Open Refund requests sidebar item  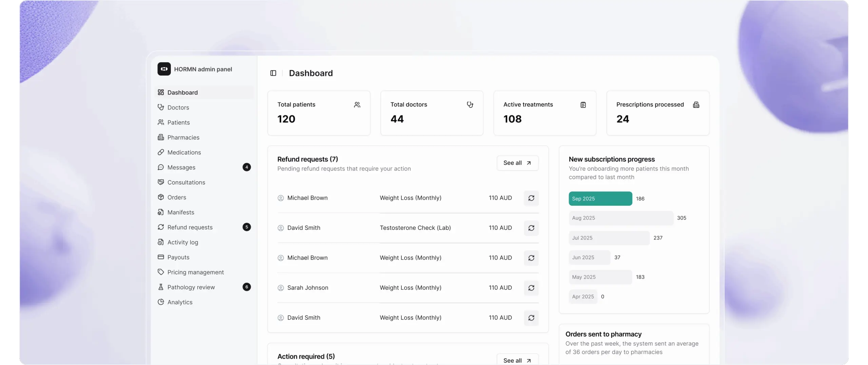(204, 227)
